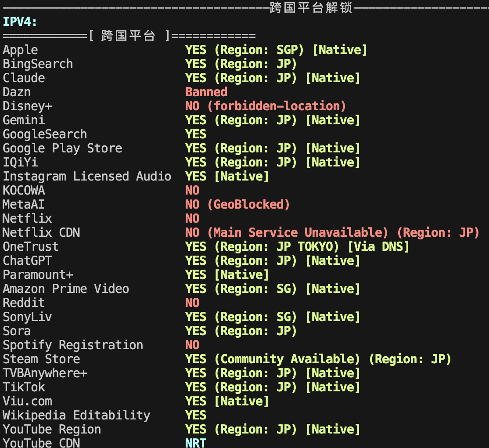Click the '[ 跨国平台 ]' section header
The width and height of the screenshot is (489, 448).
[129, 36]
